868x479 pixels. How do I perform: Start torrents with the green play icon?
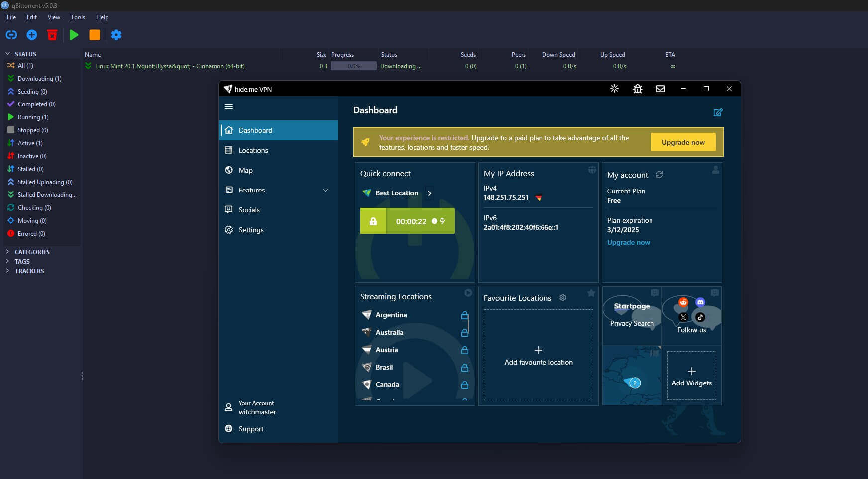(74, 35)
